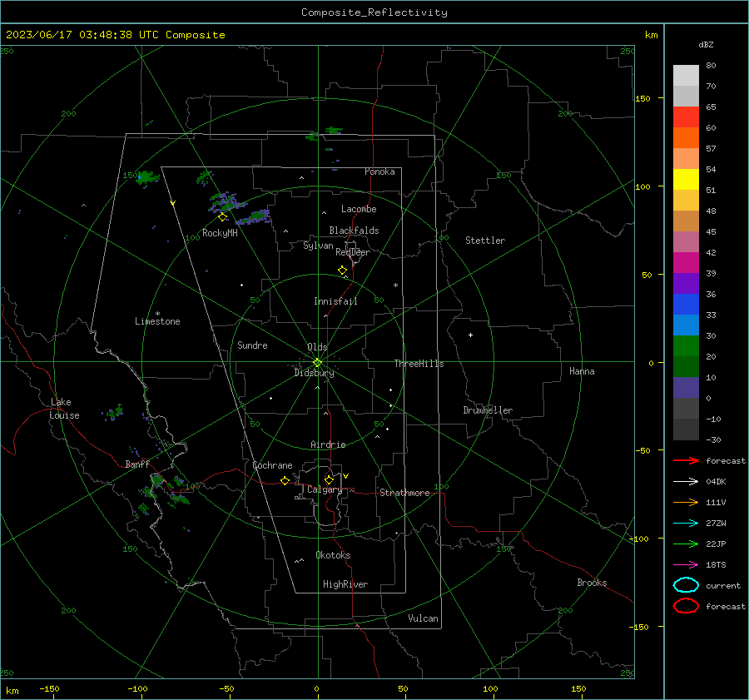Click the 2023/06/17 03:48:38 UTC timestamp
749x700 pixels.
pos(82,35)
